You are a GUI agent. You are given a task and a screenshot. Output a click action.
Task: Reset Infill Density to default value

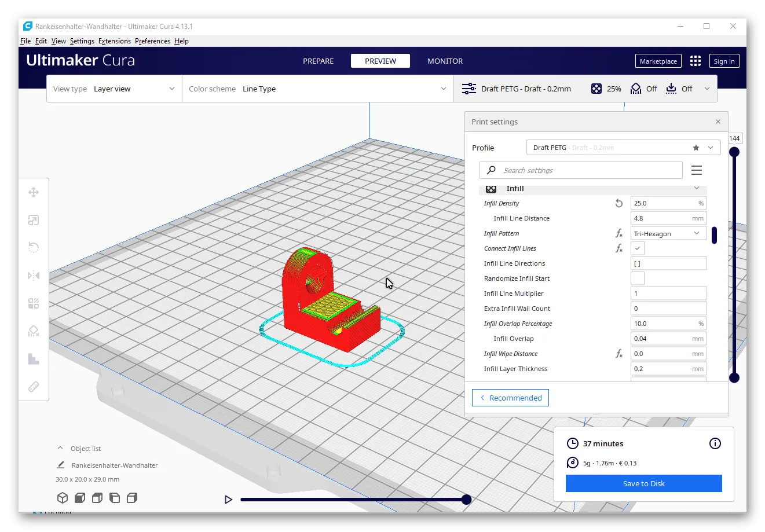[619, 203]
